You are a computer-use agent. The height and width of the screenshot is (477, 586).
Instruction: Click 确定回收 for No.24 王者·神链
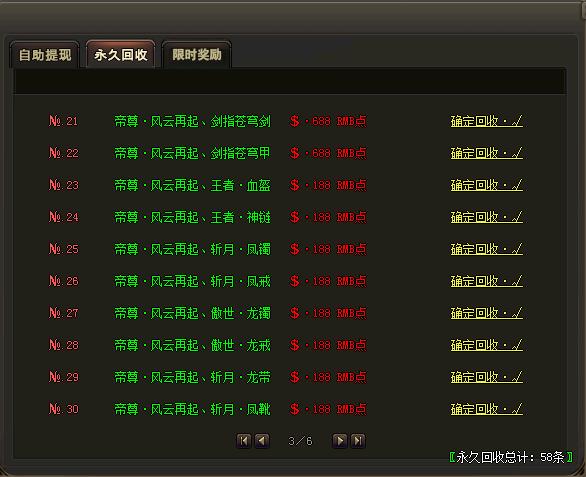(487, 217)
